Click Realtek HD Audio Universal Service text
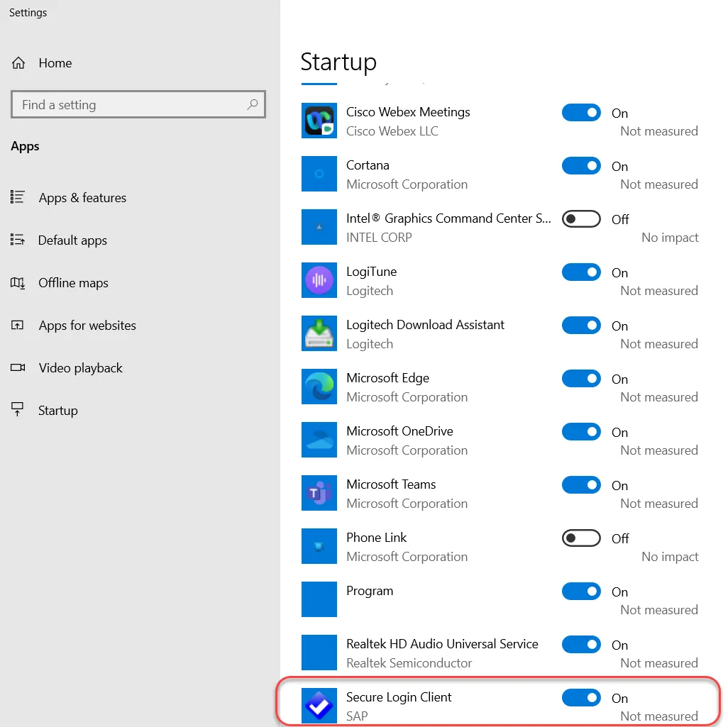The image size is (728, 727). click(442, 644)
